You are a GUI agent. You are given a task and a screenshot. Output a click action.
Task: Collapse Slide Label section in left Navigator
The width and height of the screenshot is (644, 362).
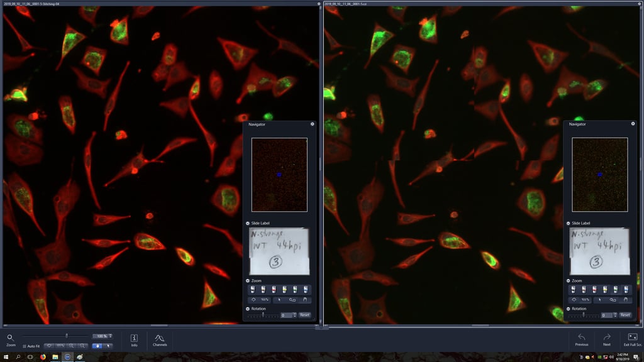point(248,223)
